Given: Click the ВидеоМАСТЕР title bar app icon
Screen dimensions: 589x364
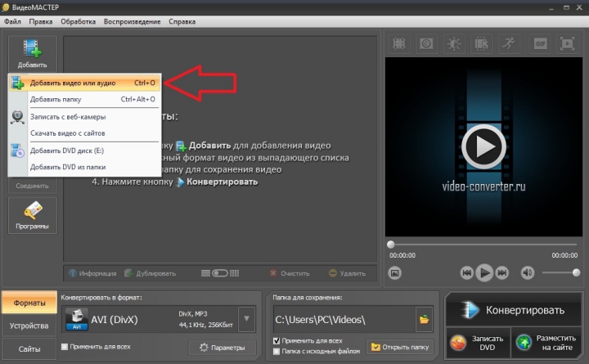Looking at the screenshot, I should tap(5, 7).
